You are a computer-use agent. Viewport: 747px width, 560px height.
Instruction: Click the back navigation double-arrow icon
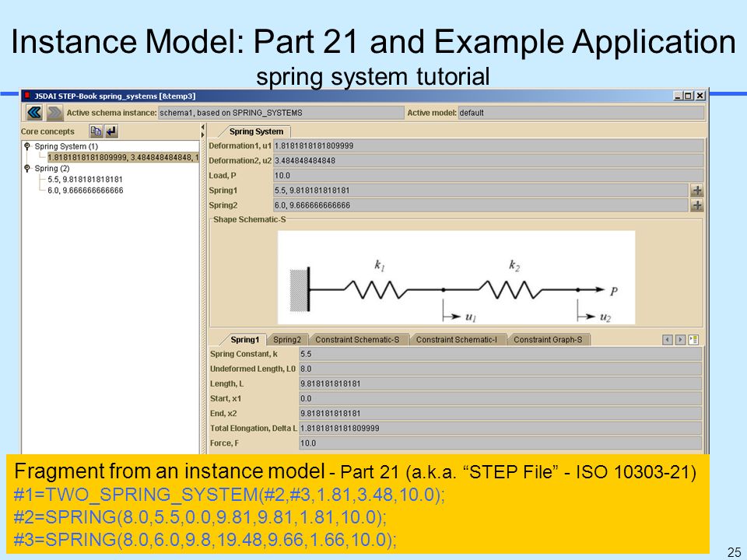point(34,113)
